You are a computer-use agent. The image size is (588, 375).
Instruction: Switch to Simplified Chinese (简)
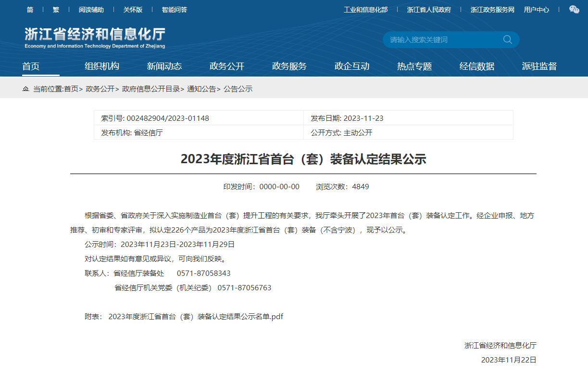click(30, 10)
